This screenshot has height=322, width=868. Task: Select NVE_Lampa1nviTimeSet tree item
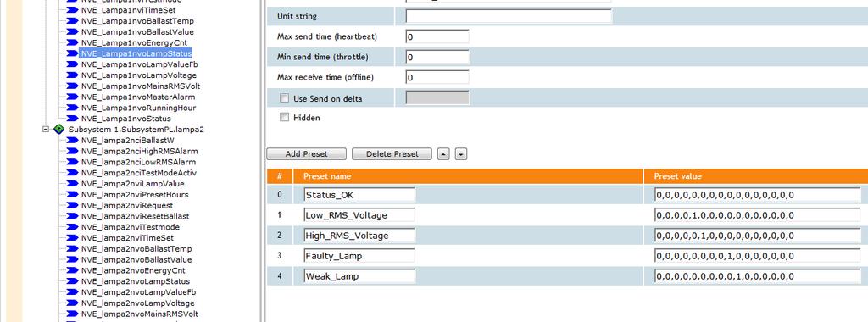pos(128,10)
